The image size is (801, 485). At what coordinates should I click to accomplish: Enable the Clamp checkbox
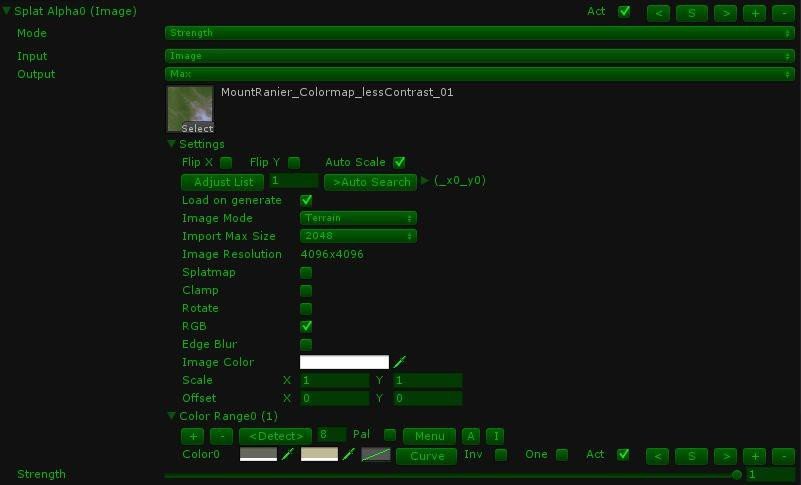point(306,290)
